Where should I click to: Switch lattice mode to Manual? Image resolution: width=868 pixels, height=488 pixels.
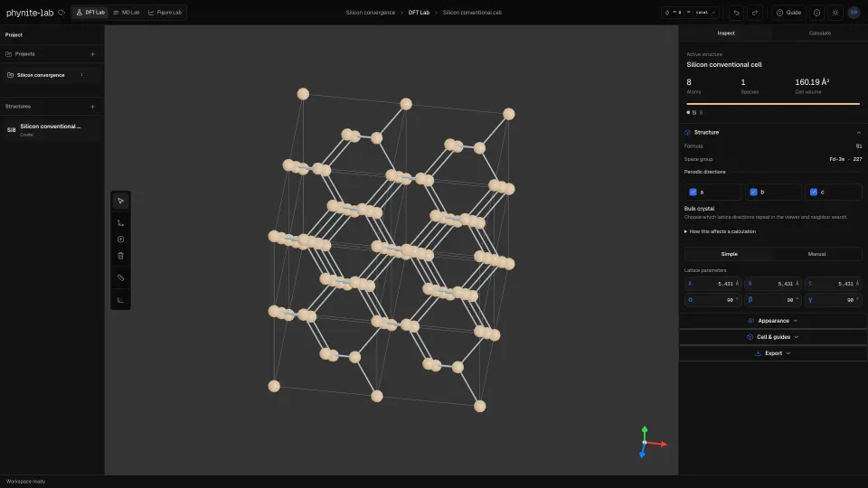click(816, 254)
